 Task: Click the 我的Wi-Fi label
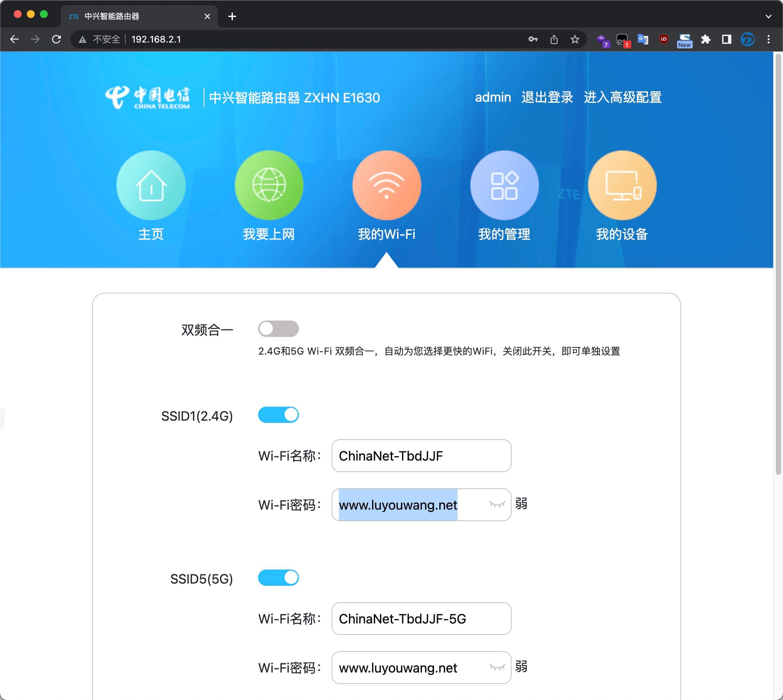tap(387, 234)
